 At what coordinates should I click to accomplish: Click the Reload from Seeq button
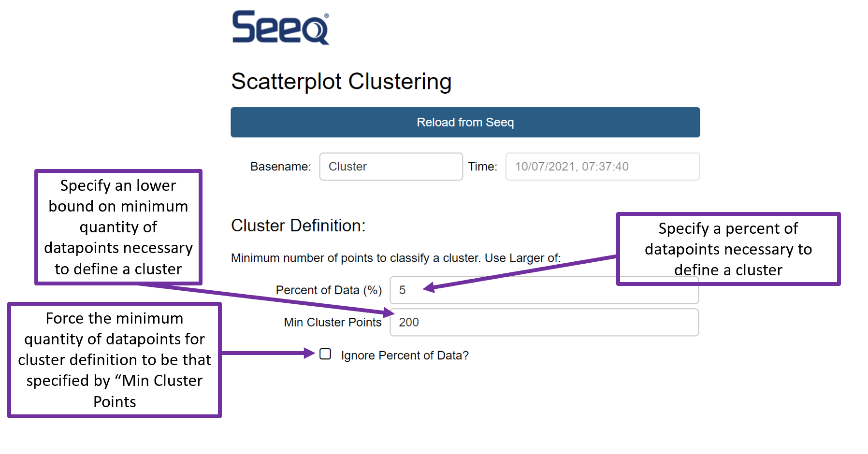tap(465, 122)
